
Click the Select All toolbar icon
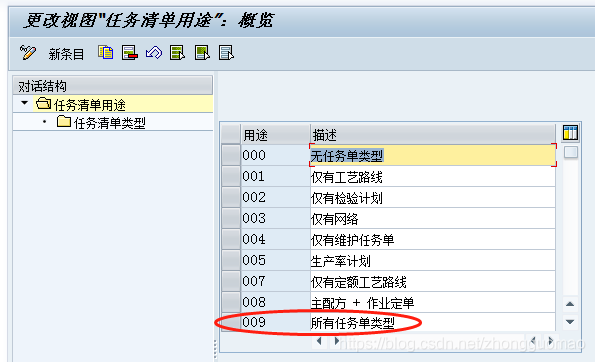click(178, 52)
